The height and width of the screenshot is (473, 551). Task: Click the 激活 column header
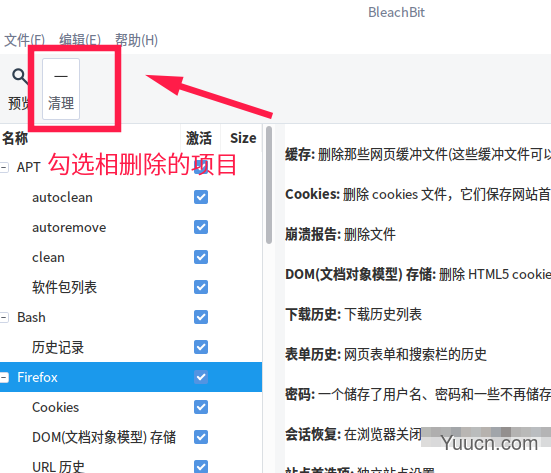[x=200, y=138]
